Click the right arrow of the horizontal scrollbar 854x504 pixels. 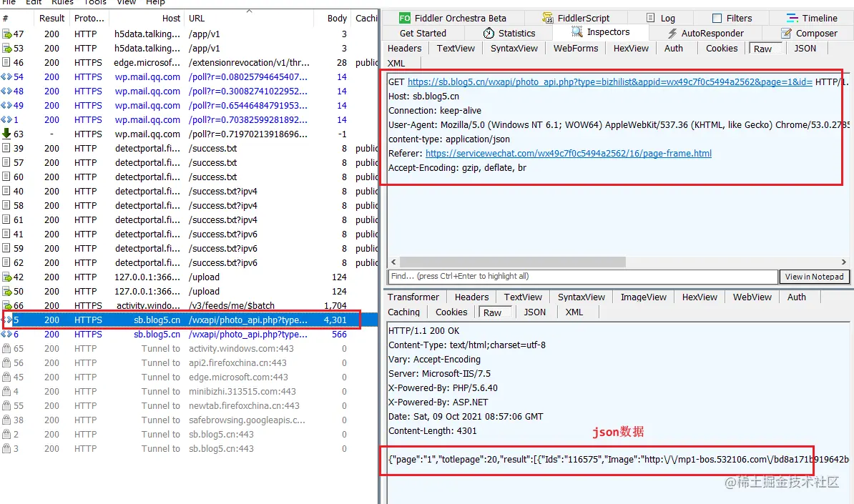pyautogui.click(x=844, y=262)
